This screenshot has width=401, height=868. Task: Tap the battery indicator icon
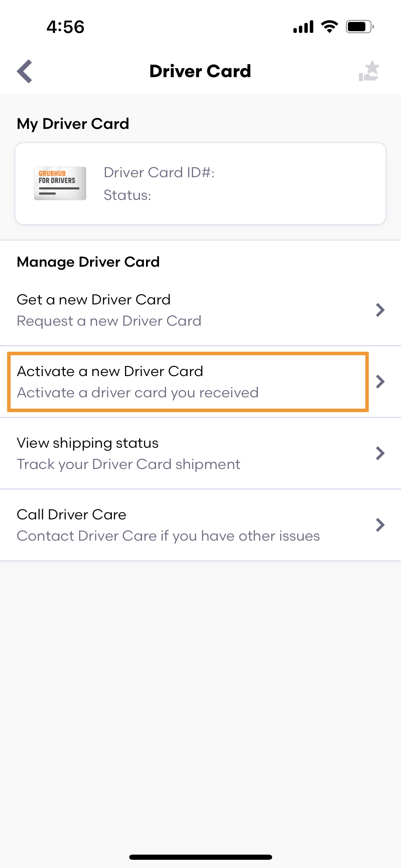[x=360, y=26]
